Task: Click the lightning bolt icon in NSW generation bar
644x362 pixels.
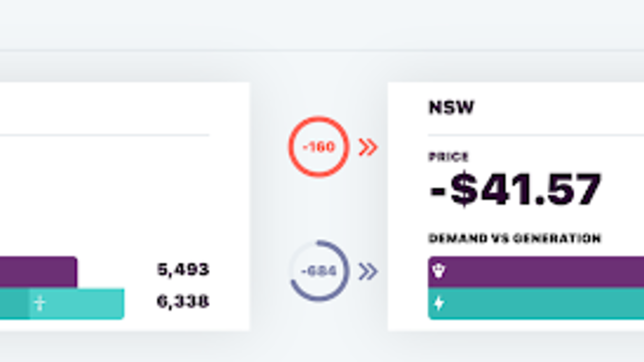Action: (x=439, y=303)
